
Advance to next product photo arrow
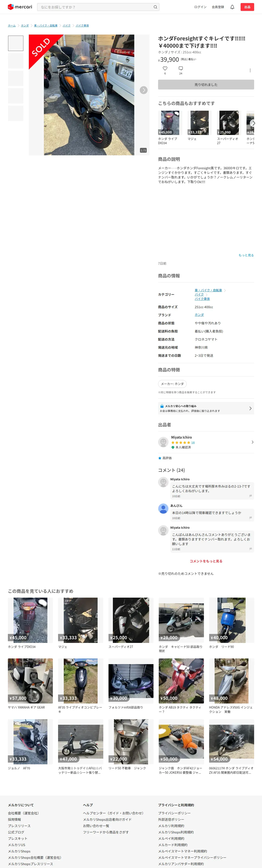pyautogui.click(x=144, y=90)
